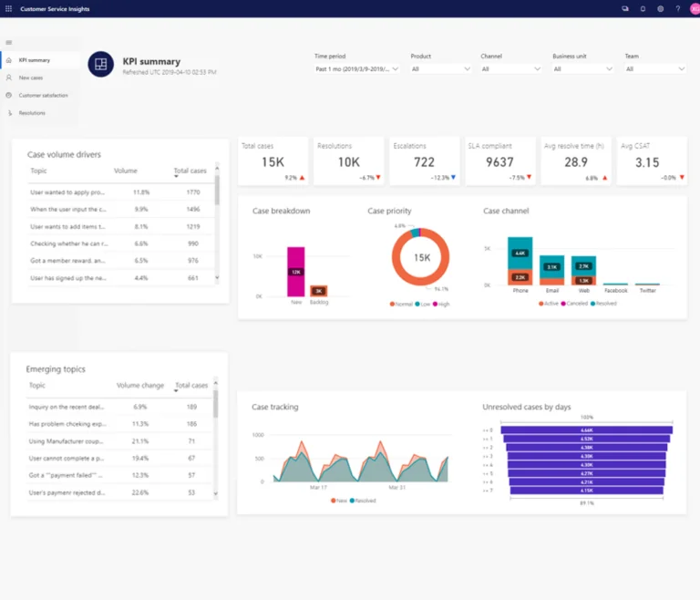Sort Emerging topics by Volume change column
This screenshot has width=700, height=600.
[x=140, y=385]
